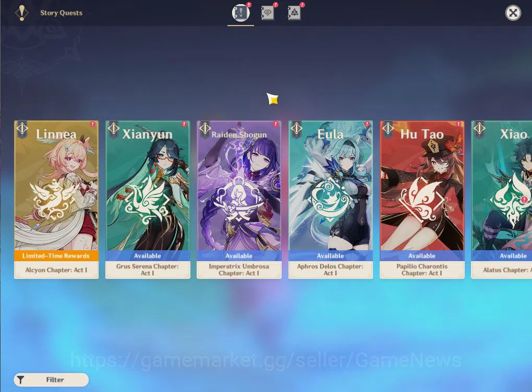Click the quest badge icon on Linnea card
Viewport: 532px width, 392px height.
[22, 129]
